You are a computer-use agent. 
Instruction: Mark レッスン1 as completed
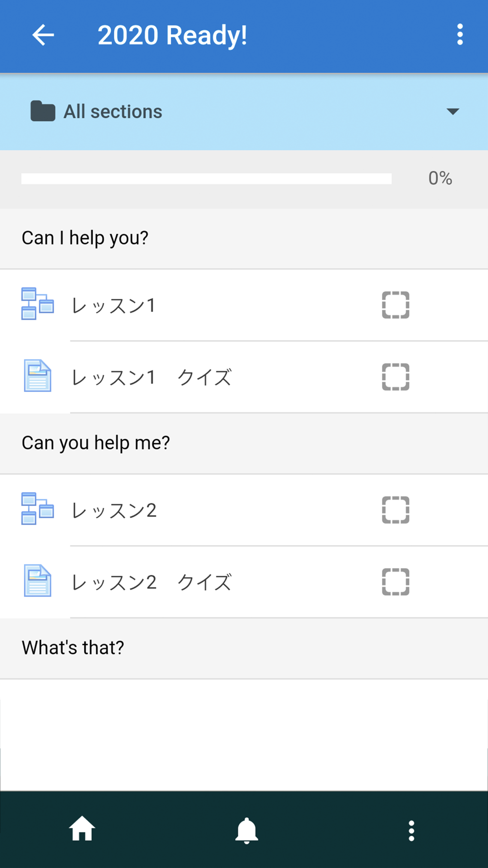click(395, 305)
